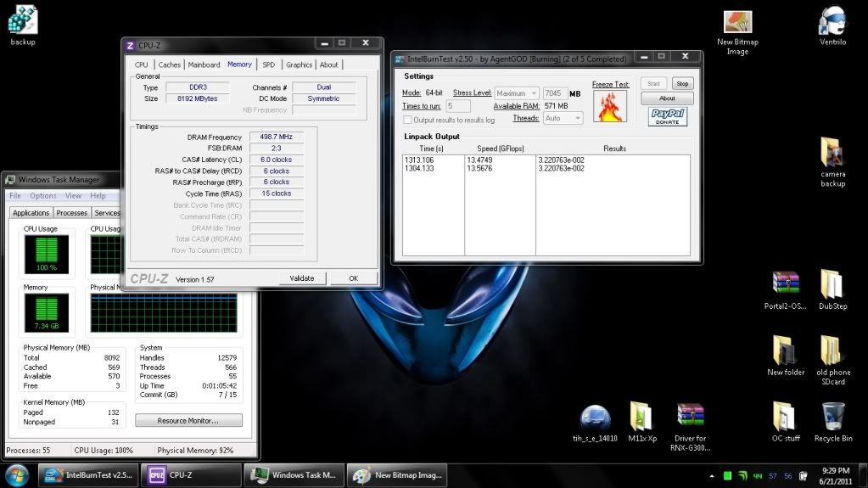Click the memory Size value 8192 MBytes
Viewport: 868px width, 488px height.
pos(197,98)
